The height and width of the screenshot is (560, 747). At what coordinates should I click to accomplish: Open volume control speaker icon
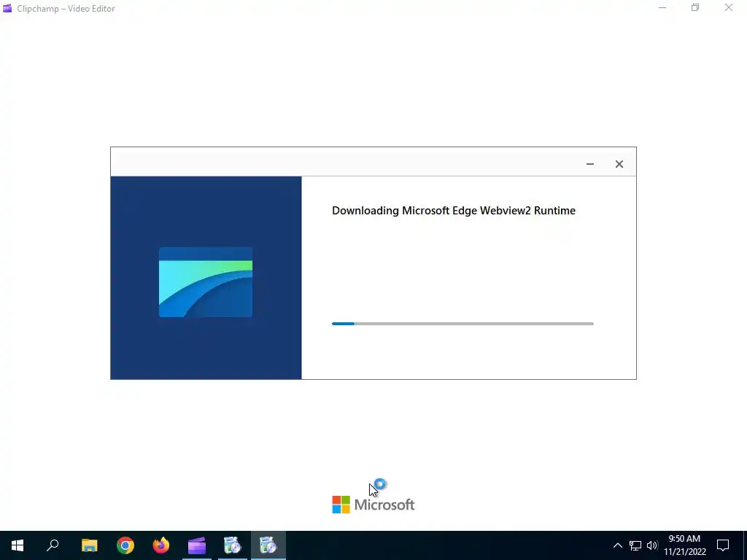652,545
